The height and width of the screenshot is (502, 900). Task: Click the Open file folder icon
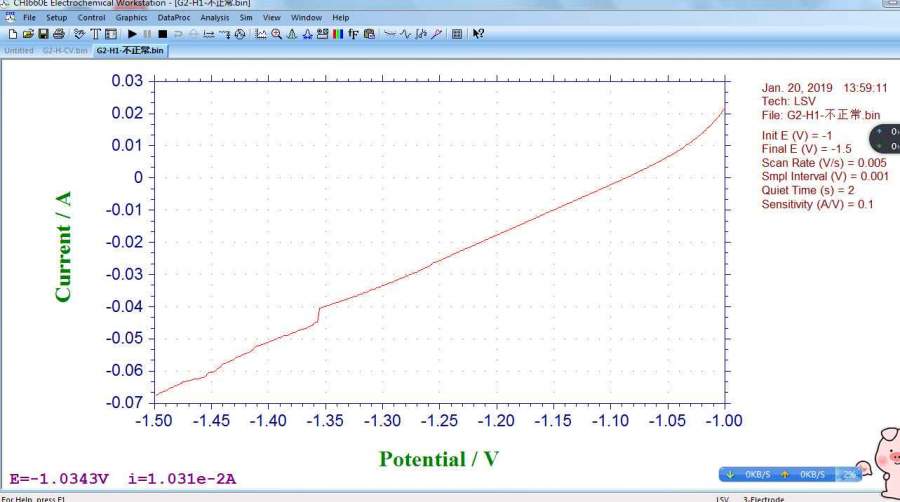click(x=28, y=34)
